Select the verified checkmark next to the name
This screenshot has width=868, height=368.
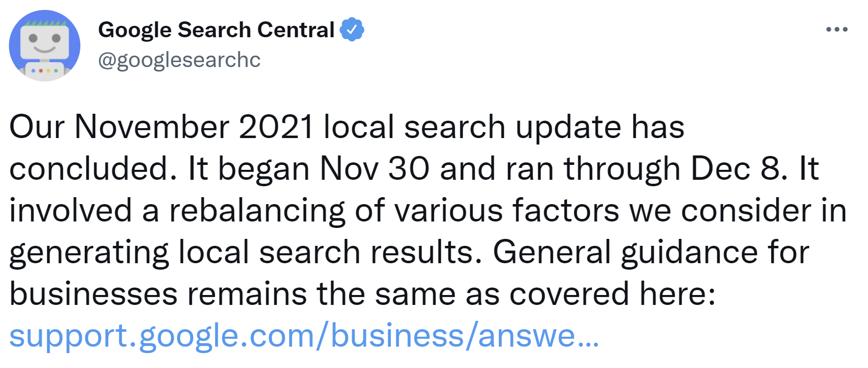click(351, 29)
